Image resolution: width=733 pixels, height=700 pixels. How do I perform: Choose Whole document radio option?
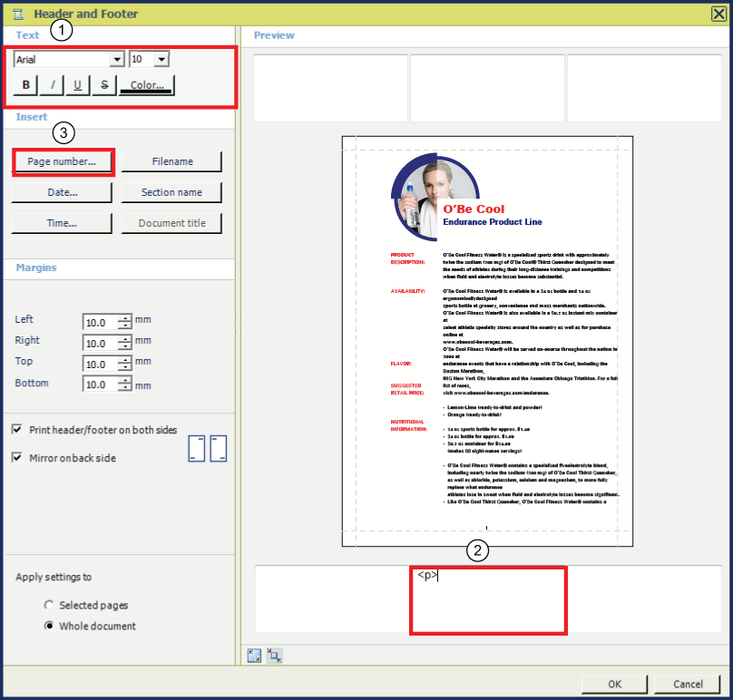[48, 626]
